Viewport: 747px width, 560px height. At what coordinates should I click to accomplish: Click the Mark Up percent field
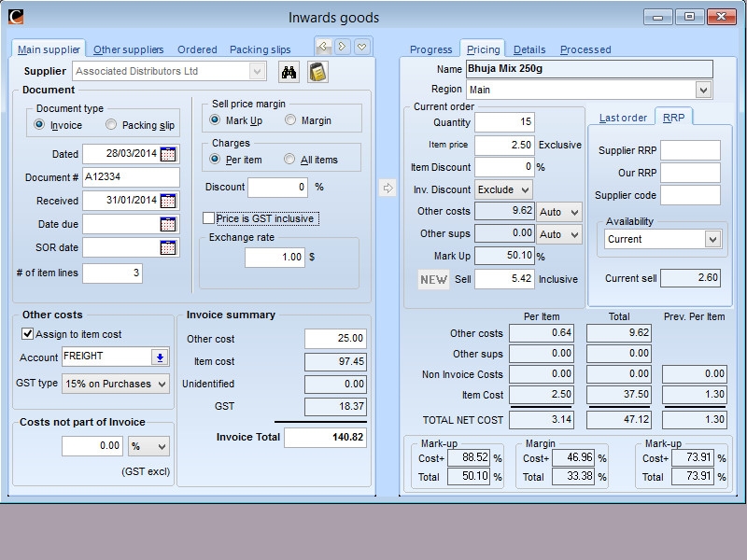point(504,256)
